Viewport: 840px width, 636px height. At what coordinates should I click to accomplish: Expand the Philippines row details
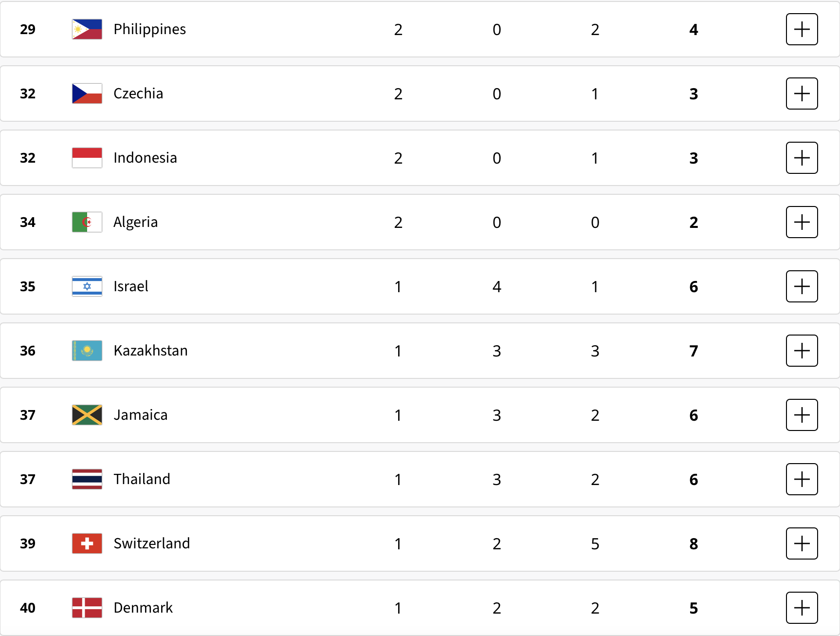[x=802, y=29]
